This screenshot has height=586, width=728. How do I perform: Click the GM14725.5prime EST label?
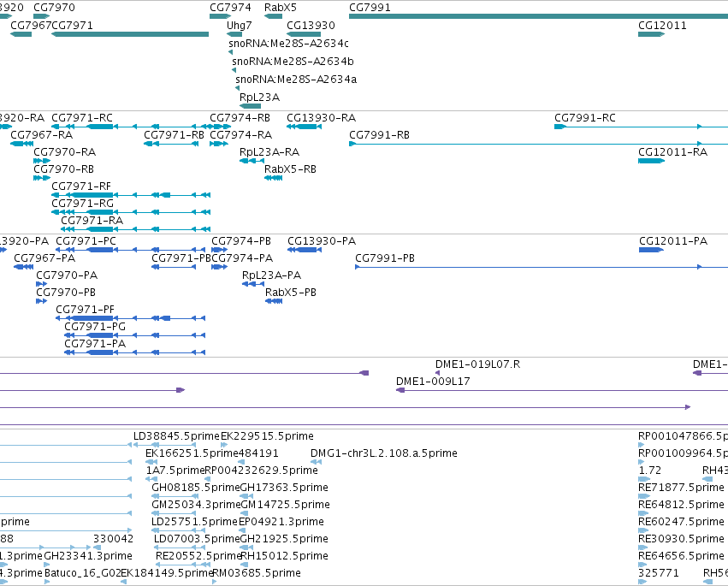(285, 506)
